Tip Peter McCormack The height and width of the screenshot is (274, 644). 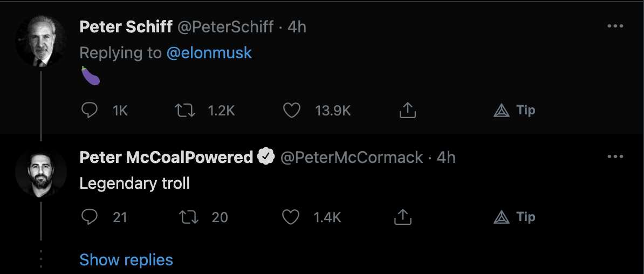tap(515, 217)
